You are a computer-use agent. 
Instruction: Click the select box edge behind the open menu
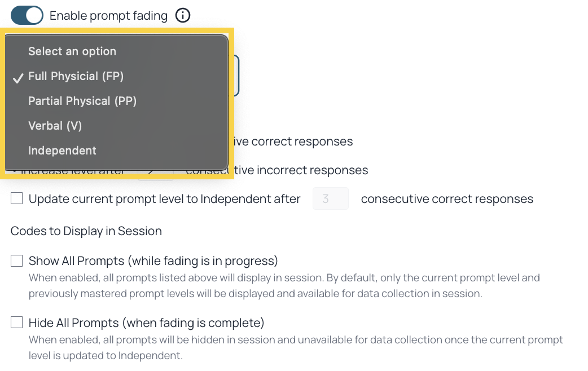point(236,75)
